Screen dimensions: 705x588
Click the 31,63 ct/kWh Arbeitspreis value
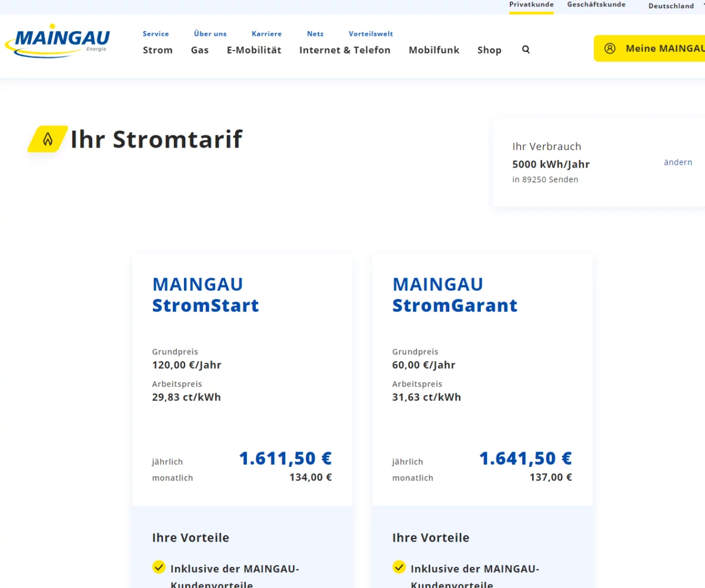[x=426, y=397]
